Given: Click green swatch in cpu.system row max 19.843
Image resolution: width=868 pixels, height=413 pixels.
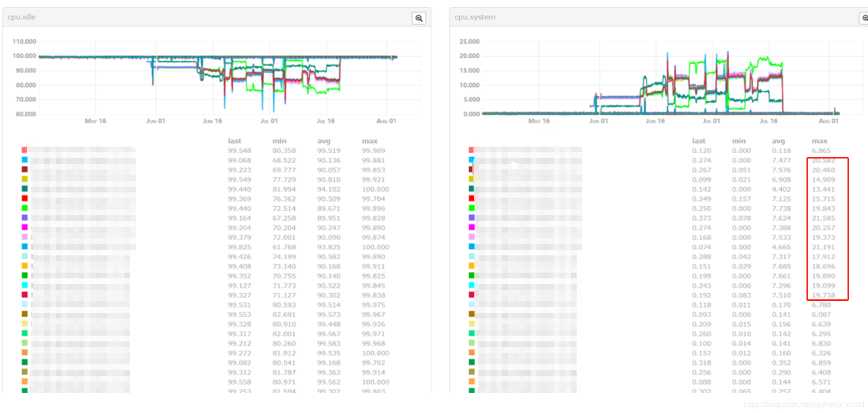Looking at the screenshot, I should click(x=471, y=208).
